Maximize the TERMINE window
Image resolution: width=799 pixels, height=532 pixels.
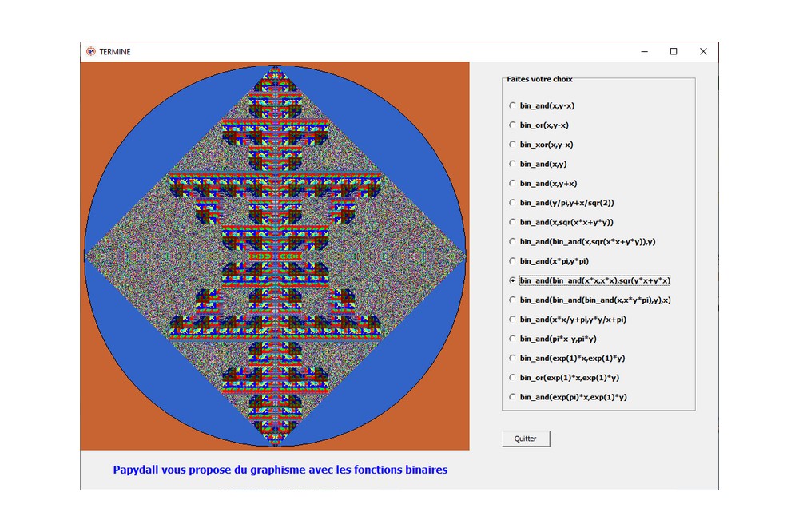[x=674, y=51]
